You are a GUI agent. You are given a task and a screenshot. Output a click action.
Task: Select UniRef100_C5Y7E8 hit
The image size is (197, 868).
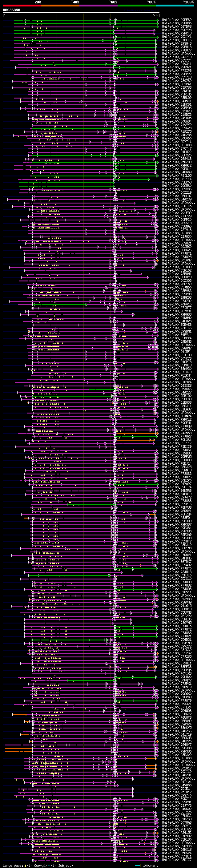177,78
